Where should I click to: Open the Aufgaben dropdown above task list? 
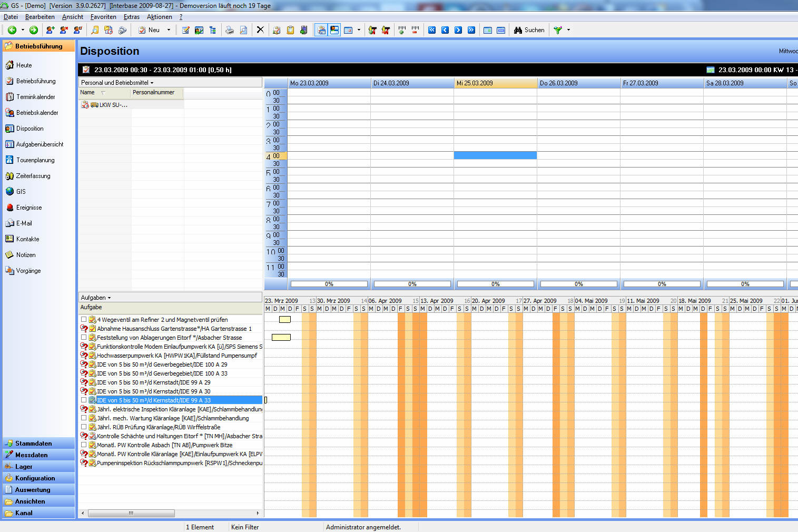coord(96,298)
